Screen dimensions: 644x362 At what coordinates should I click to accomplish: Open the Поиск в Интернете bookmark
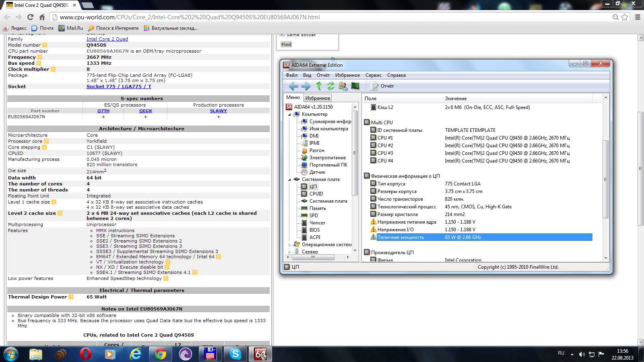click(114, 28)
